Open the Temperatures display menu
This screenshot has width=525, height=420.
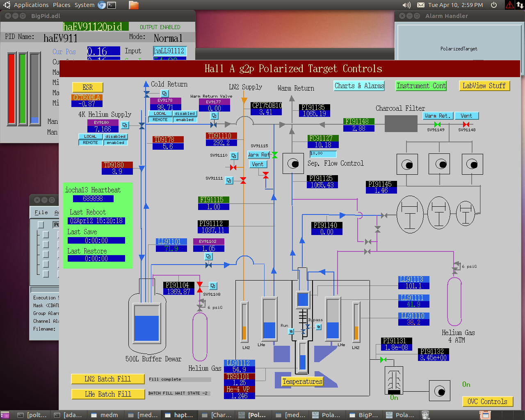pyautogui.click(x=302, y=381)
